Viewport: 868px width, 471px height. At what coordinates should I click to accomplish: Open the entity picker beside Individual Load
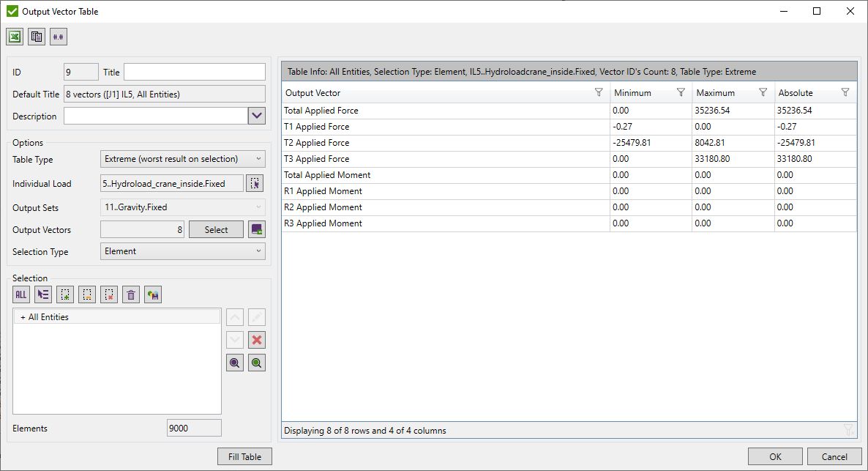(256, 182)
